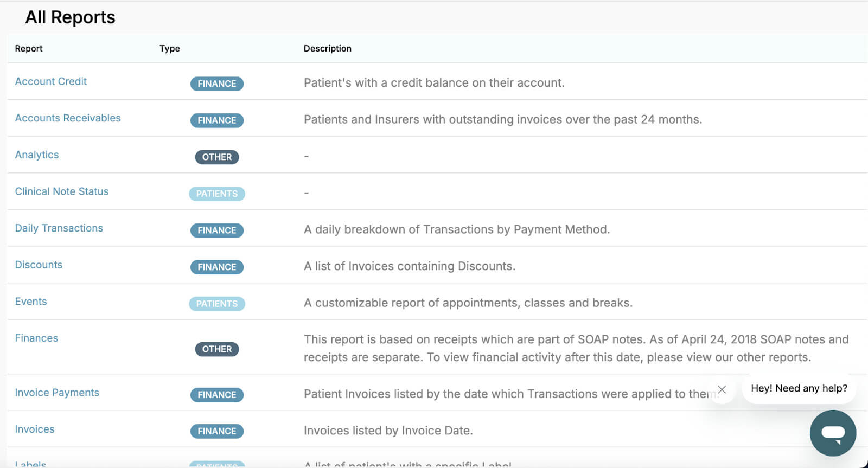This screenshot has width=868, height=468.
Task: Select the FINANCE badge next to Discounts
Action: pos(216,267)
